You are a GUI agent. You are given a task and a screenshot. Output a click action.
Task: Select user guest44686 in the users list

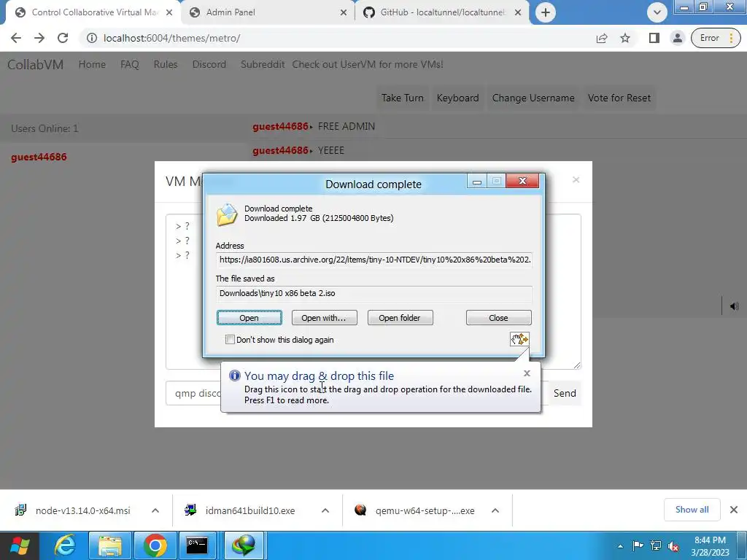point(39,157)
